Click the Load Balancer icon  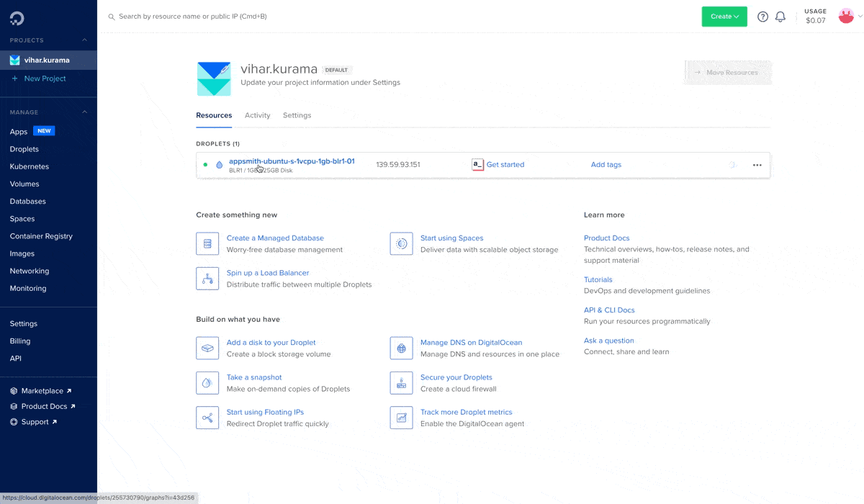(207, 279)
